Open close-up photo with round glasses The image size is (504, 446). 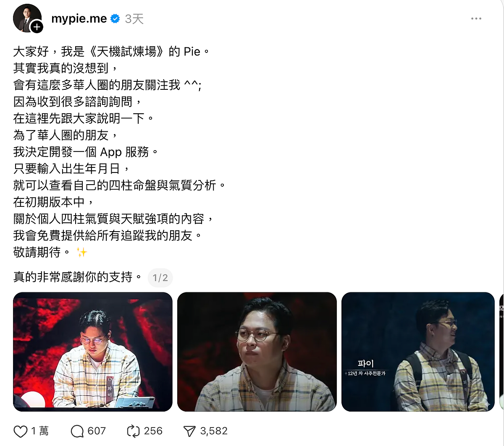click(257, 352)
